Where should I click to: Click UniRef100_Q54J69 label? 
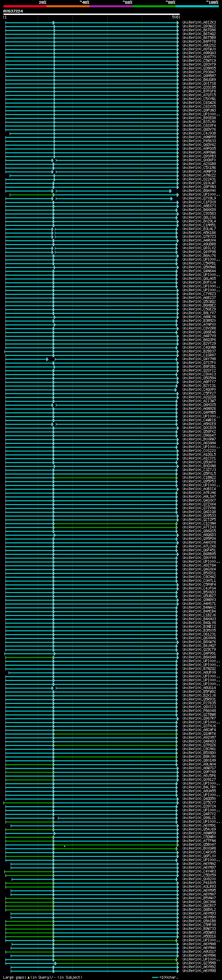pos(199,829)
